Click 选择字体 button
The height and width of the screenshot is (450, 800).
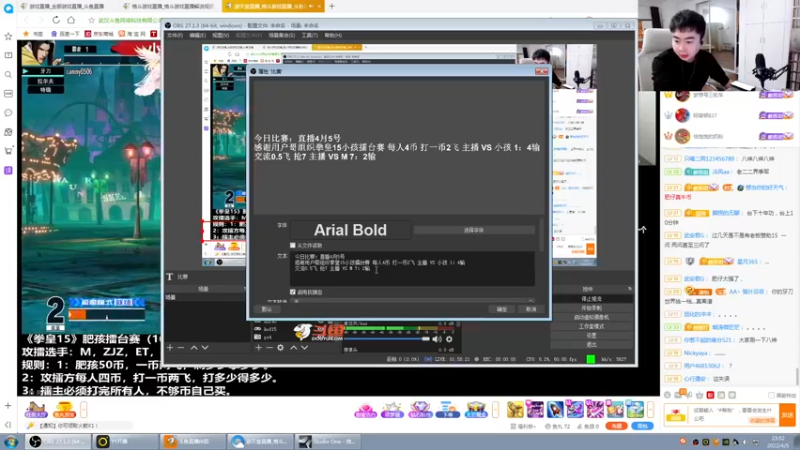[473, 230]
